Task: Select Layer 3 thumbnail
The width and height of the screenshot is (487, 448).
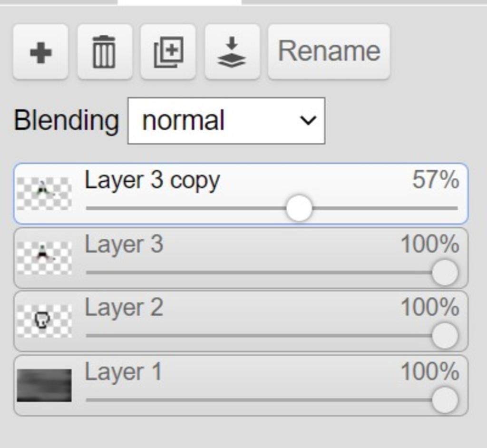Action: 44,258
